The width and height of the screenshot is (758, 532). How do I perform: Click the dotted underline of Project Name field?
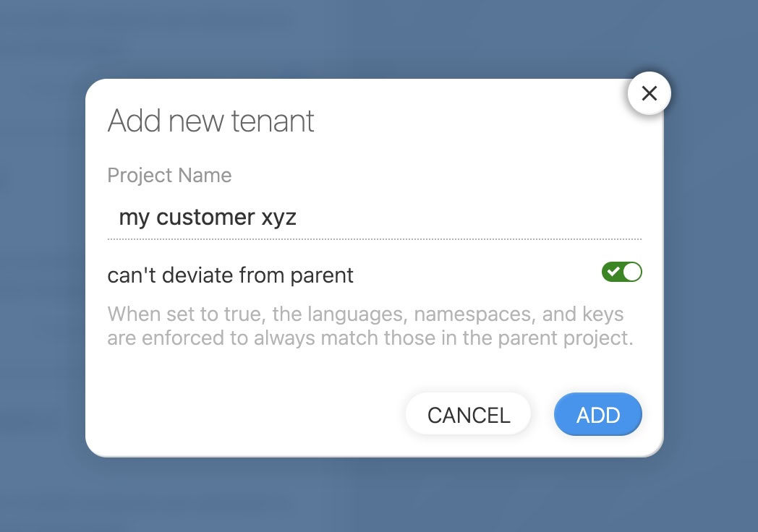pos(374,239)
